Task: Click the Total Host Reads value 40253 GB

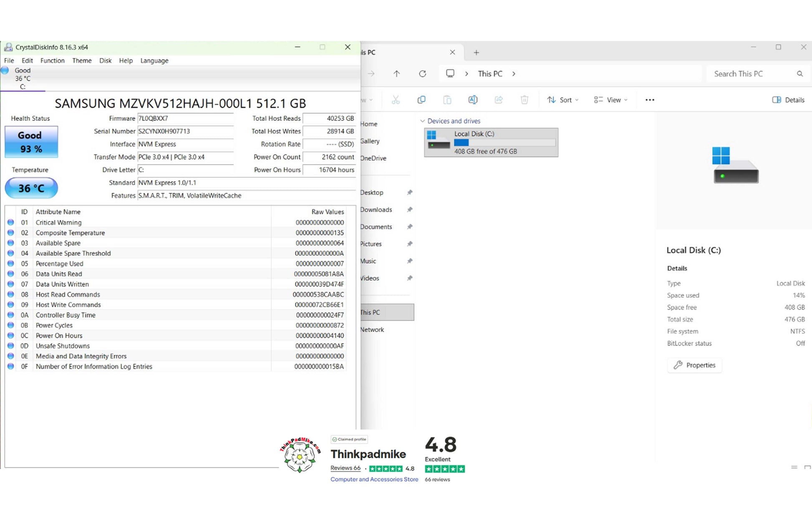Action: [x=329, y=118]
